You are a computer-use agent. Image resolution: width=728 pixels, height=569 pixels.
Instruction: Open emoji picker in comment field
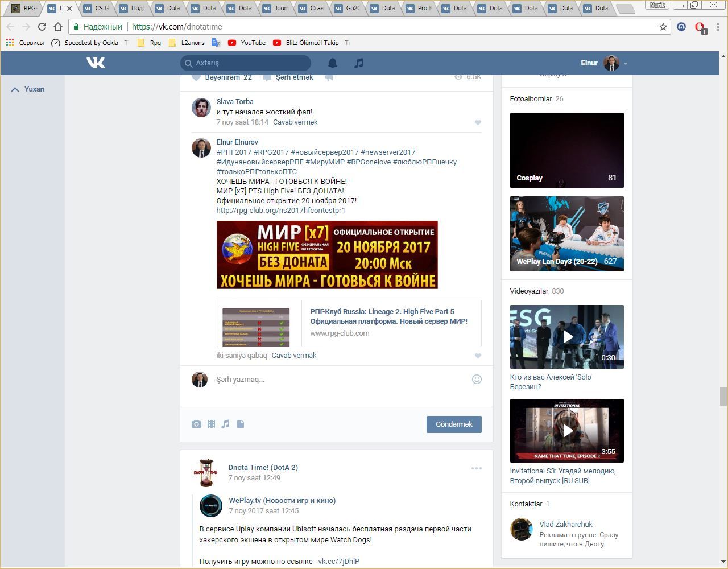pos(477,380)
